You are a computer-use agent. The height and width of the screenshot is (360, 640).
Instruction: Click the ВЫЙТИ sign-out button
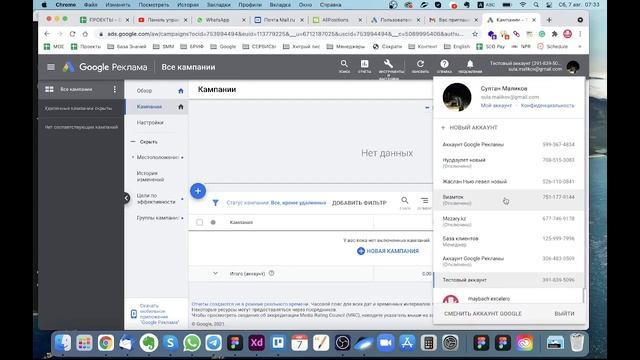point(564,313)
